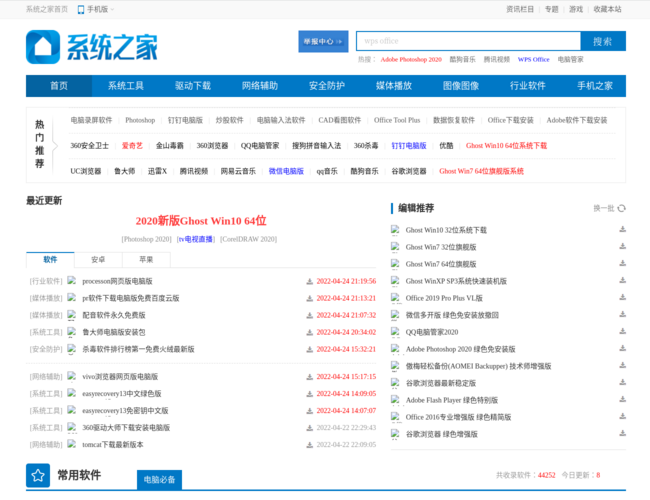Thumbnail icon beside 谷歌浏览器最新稳定版

coord(395,383)
